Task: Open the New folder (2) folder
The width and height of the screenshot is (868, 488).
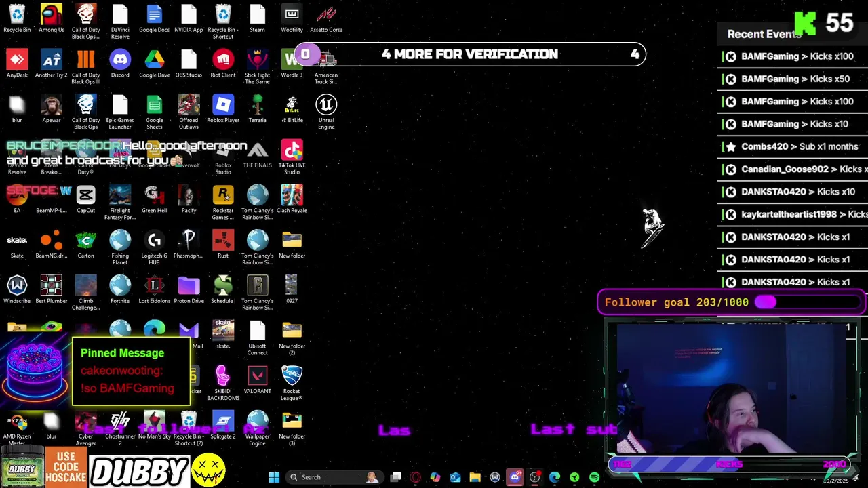Action: (x=292, y=339)
